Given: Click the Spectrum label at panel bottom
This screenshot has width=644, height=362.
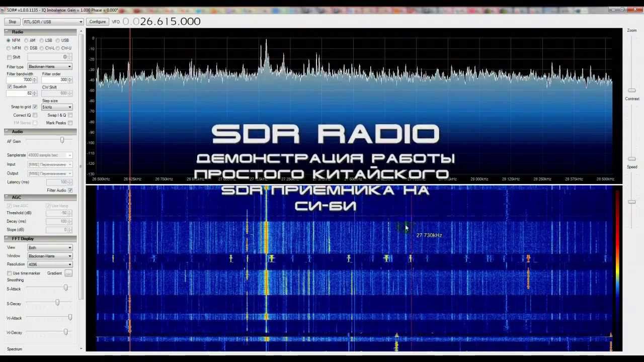Looking at the screenshot, I should pyautogui.click(x=15, y=349).
